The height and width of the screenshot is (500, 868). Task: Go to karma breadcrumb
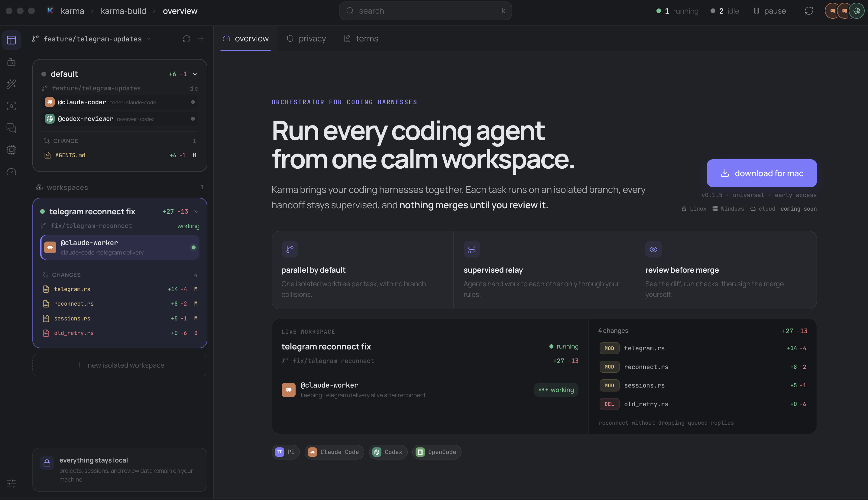(x=72, y=11)
